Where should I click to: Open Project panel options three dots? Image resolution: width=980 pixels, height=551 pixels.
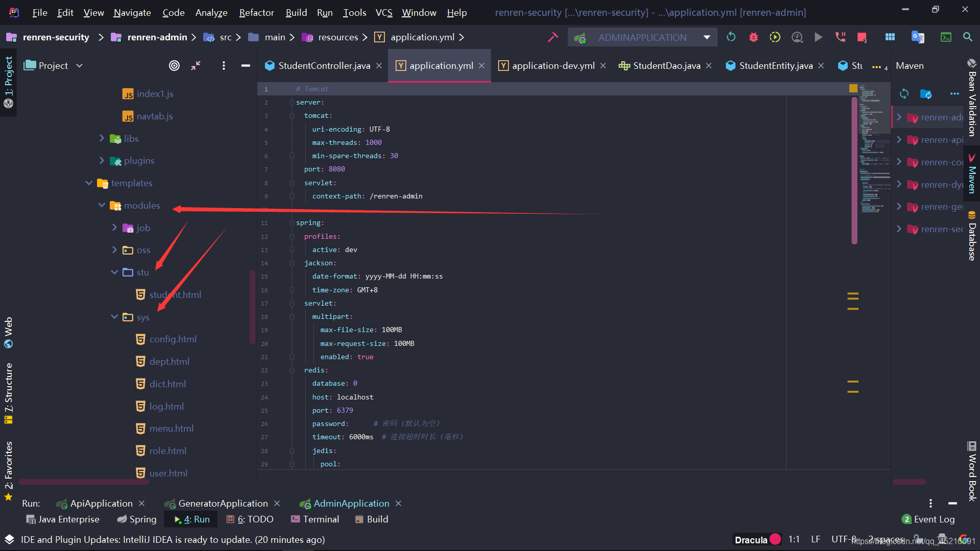coord(224,66)
